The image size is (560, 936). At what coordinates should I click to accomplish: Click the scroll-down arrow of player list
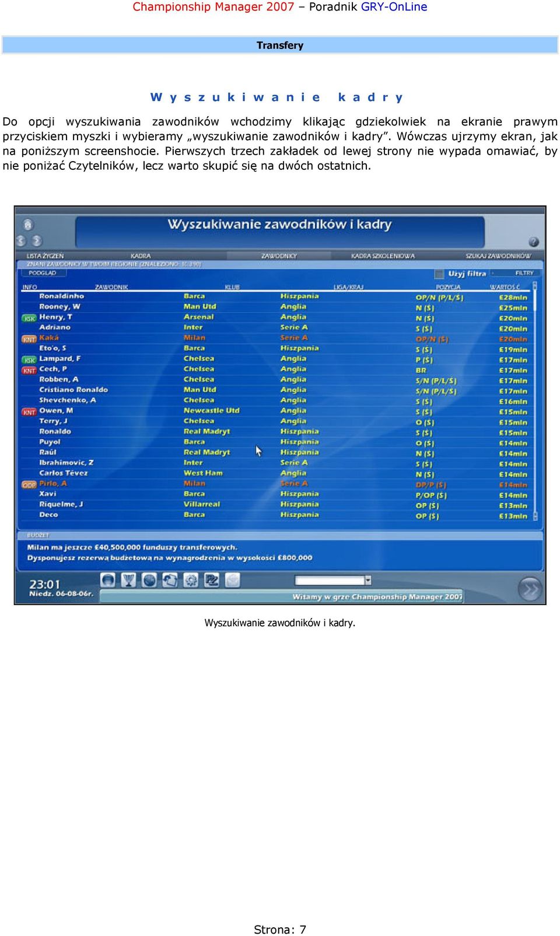[535, 516]
